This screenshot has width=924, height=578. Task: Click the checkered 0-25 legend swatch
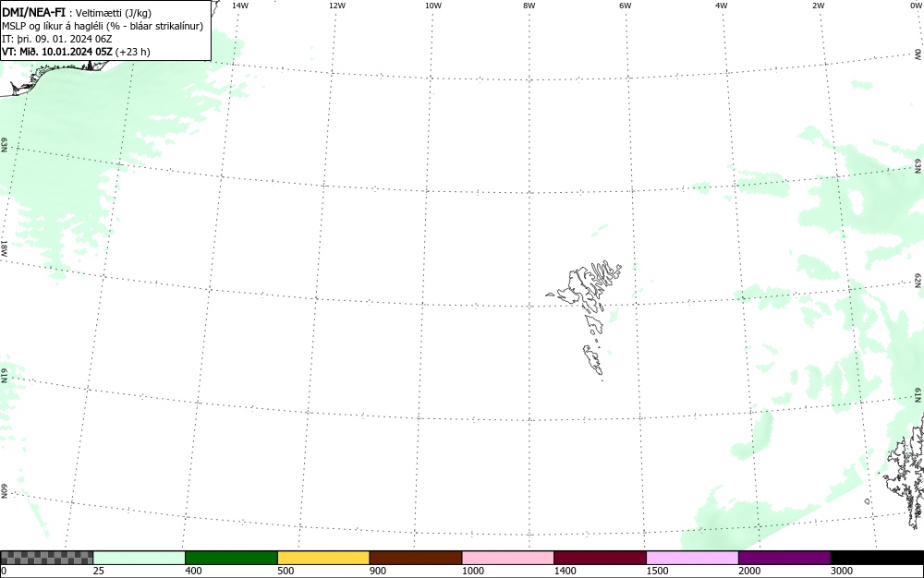(46, 558)
